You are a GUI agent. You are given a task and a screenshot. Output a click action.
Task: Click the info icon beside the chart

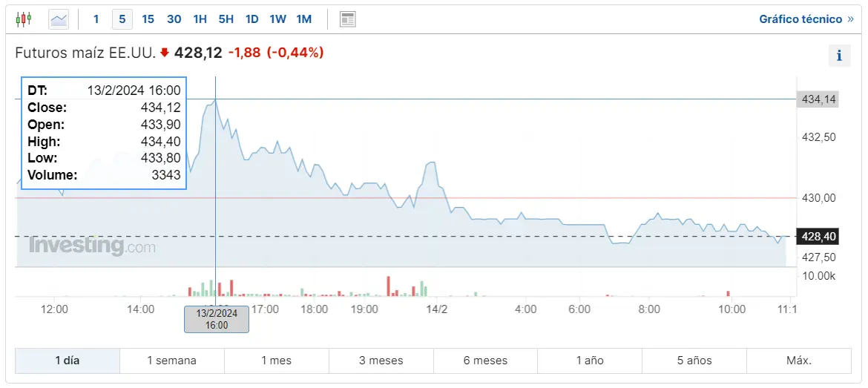(x=839, y=56)
